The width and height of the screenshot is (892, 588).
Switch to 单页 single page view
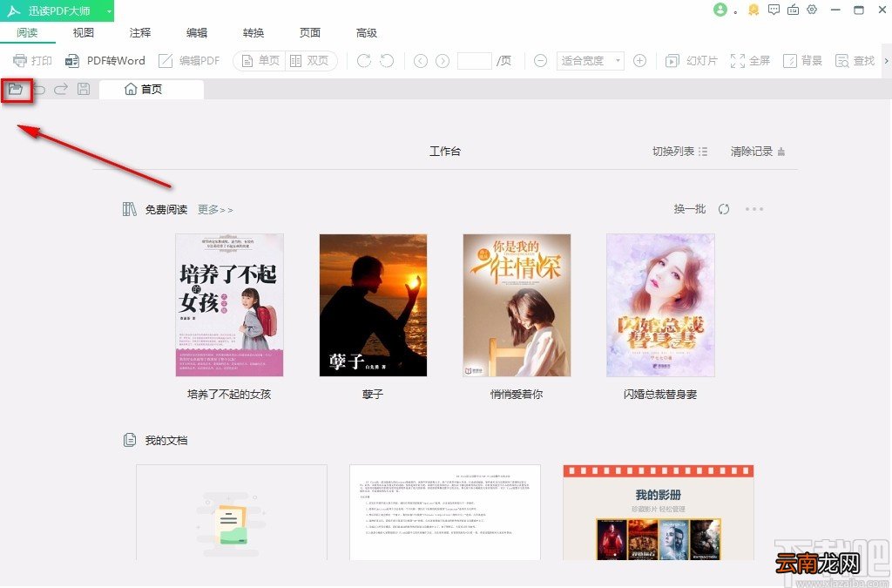click(260, 61)
